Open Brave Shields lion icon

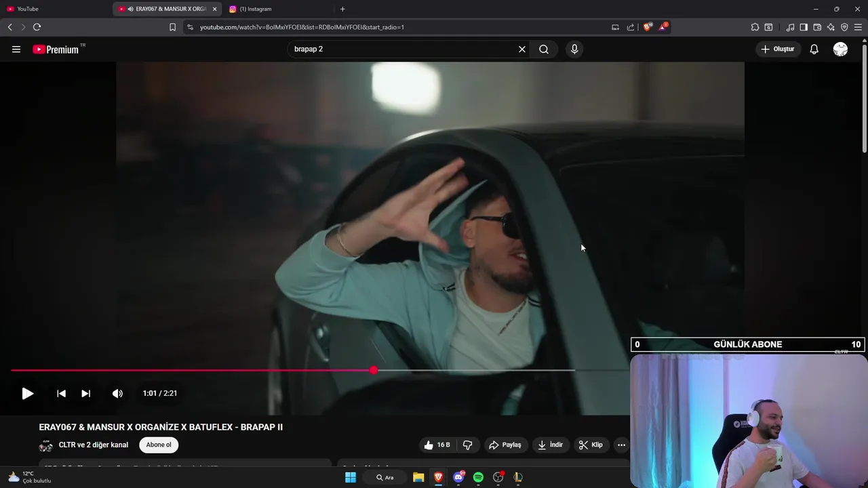point(648,27)
